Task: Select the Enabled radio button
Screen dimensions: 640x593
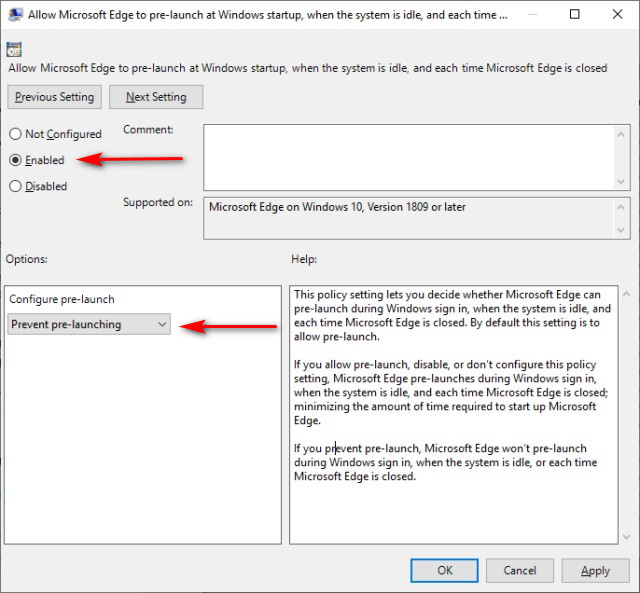Action: [15, 160]
